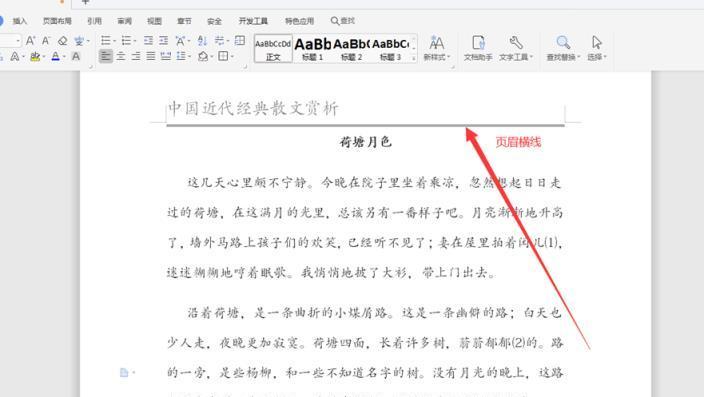This screenshot has height=397, width=704.
Task: Apply bulleted list formatting
Action: point(106,41)
